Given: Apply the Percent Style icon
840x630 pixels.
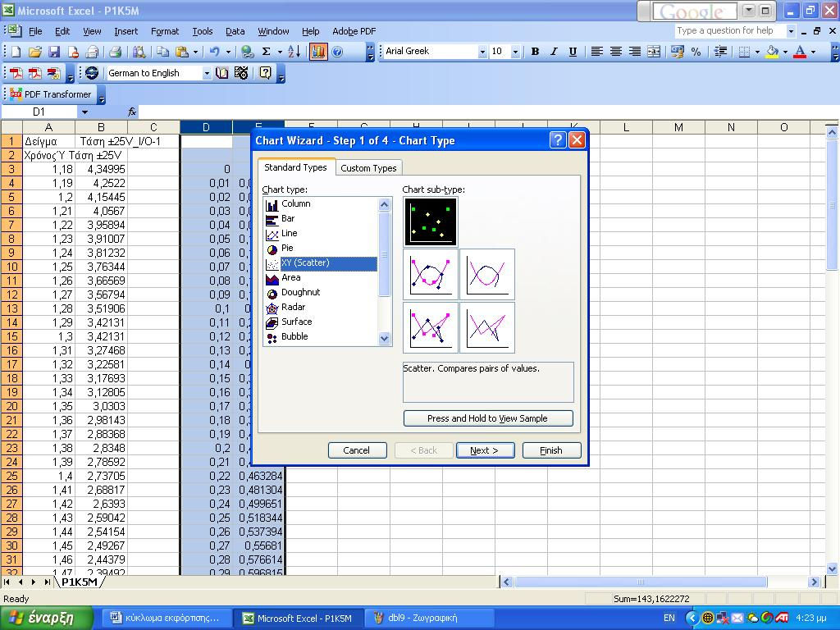Looking at the screenshot, I should [696, 52].
